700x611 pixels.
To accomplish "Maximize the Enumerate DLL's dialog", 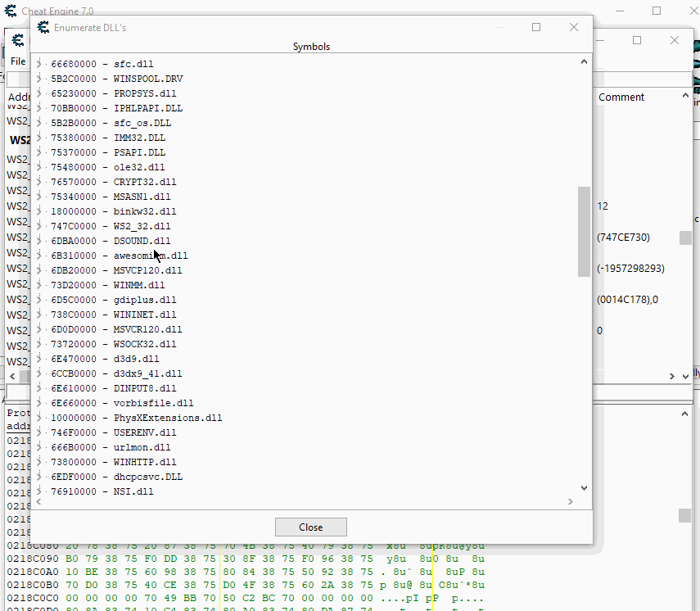I will pyautogui.click(x=536, y=27).
